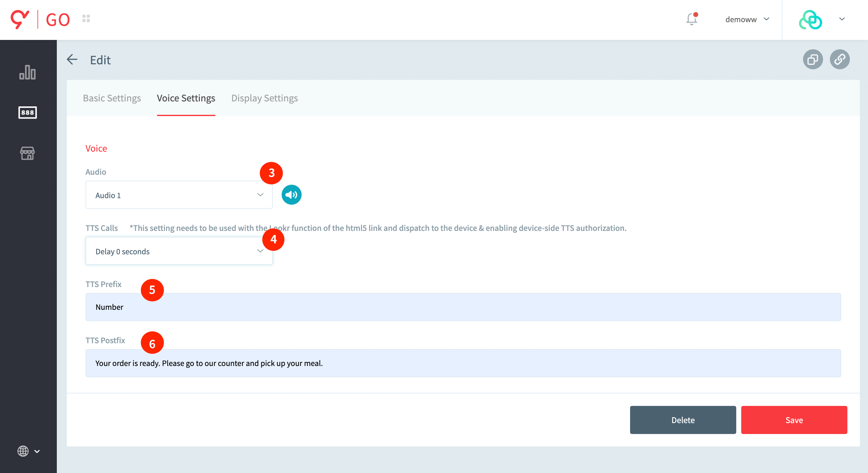Select the 888 queue display sidebar icon
868x473 pixels.
click(x=27, y=112)
